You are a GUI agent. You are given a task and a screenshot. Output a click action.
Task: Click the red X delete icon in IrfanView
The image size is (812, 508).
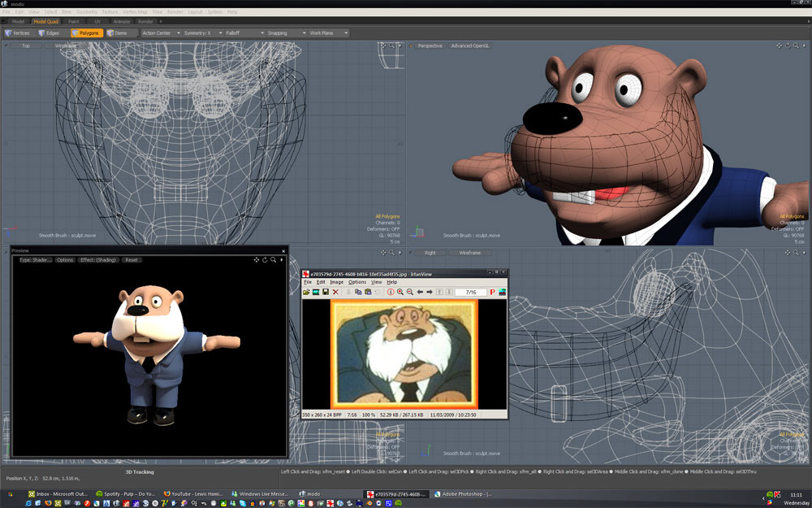[x=335, y=292]
